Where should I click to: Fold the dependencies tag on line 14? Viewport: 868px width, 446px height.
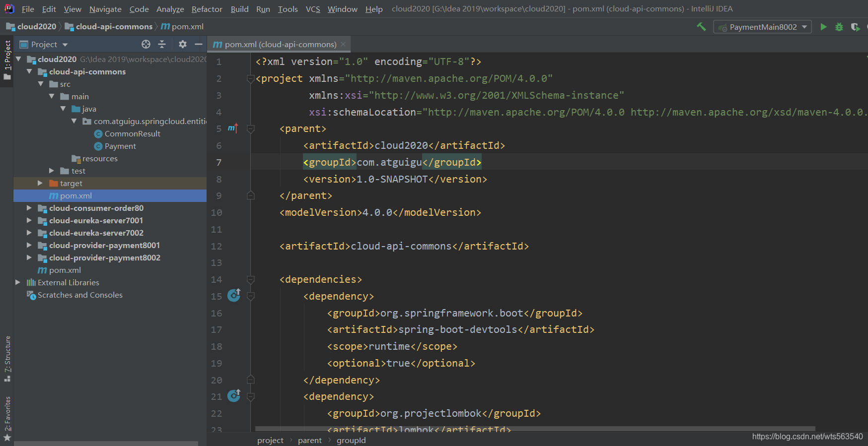pyautogui.click(x=251, y=280)
